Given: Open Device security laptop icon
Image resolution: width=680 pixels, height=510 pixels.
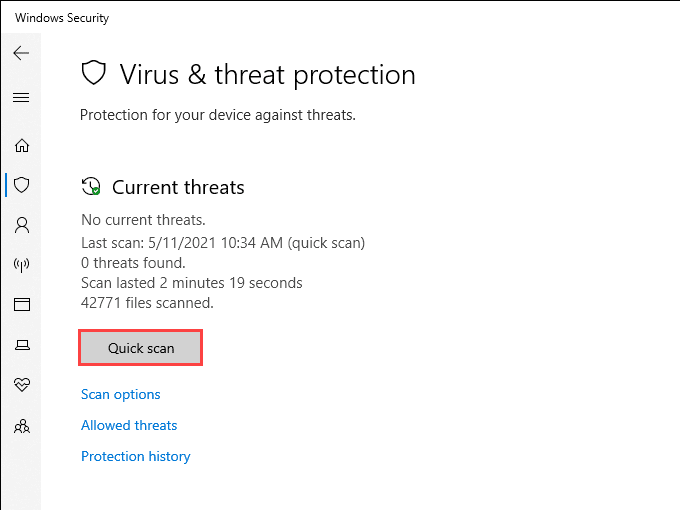Looking at the screenshot, I should click(21, 345).
